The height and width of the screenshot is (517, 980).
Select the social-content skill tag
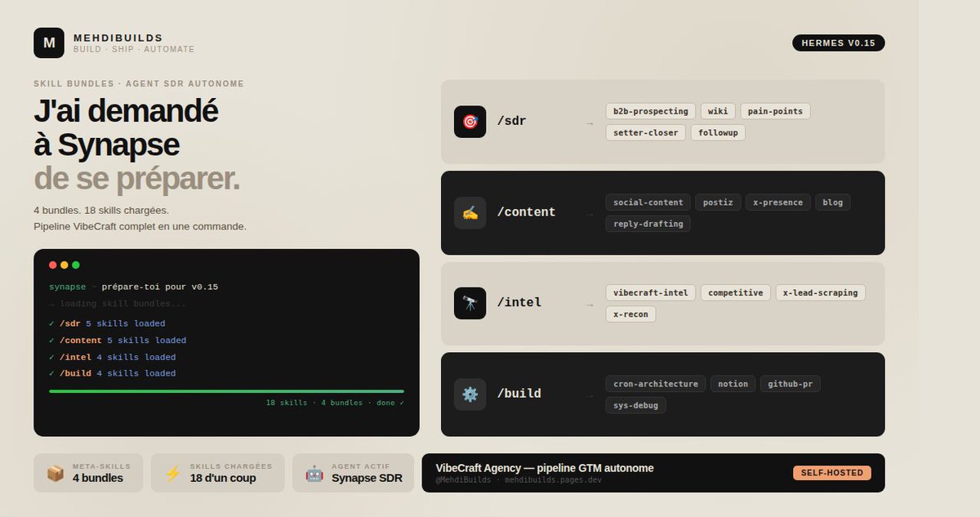(x=648, y=202)
